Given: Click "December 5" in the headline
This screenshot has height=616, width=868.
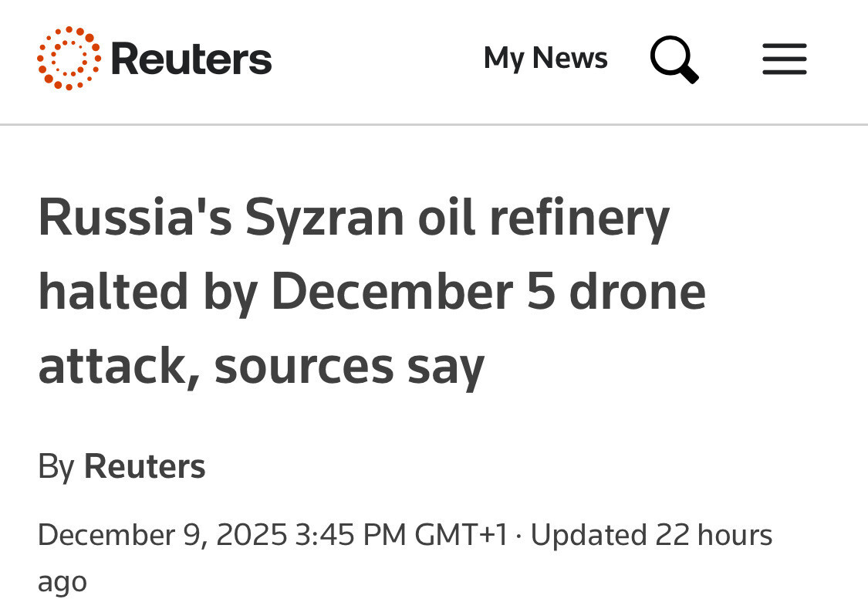Looking at the screenshot, I should (413, 293).
